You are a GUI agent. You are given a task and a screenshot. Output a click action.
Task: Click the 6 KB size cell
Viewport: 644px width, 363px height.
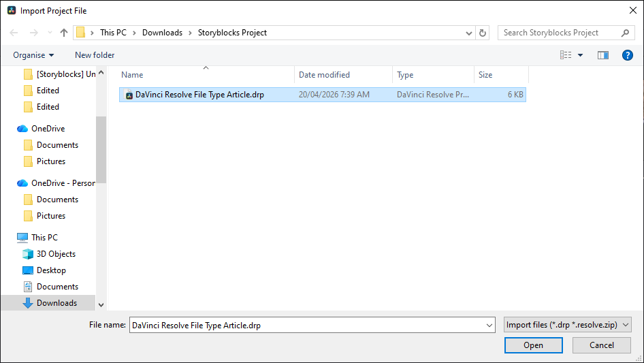tap(515, 95)
